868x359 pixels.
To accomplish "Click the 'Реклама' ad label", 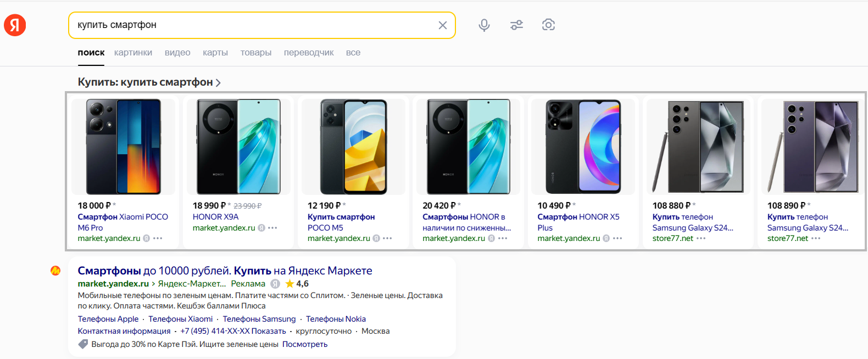I will (248, 284).
